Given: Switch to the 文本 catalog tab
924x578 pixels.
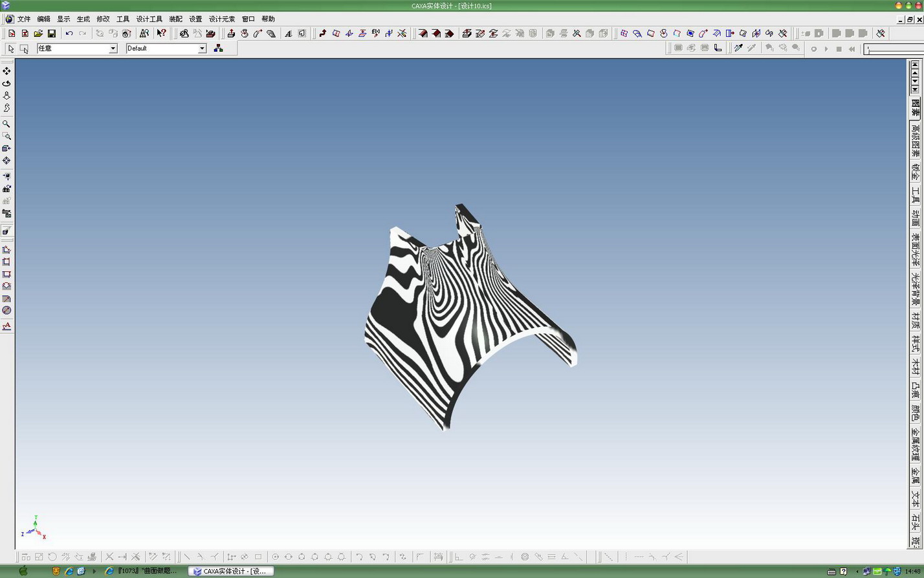Looking at the screenshot, I should coord(915,498).
